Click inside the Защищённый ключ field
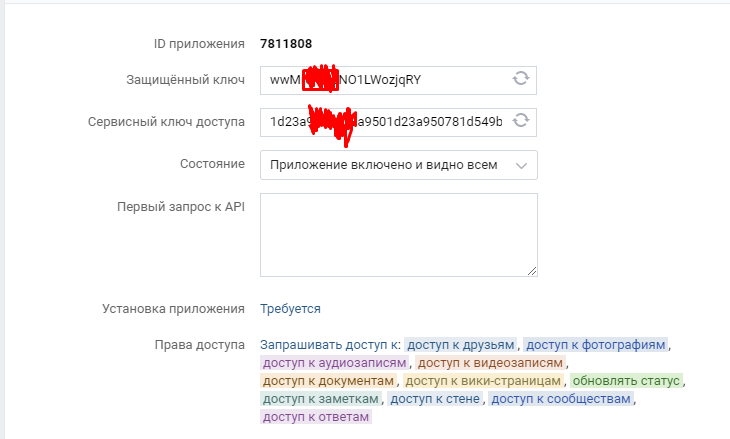This screenshot has height=439, width=730. tap(380, 79)
